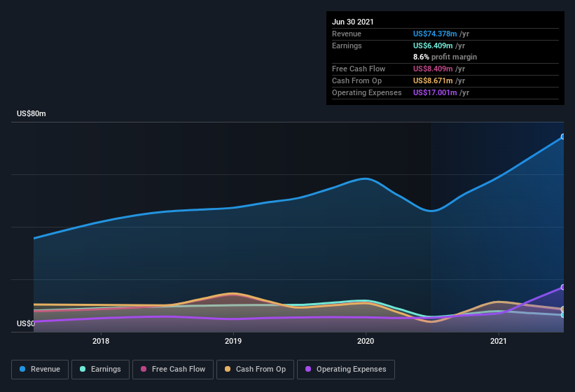Click the US$74.378m revenue value
The height and width of the screenshot is (392, 575).
click(x=435, y=34)
